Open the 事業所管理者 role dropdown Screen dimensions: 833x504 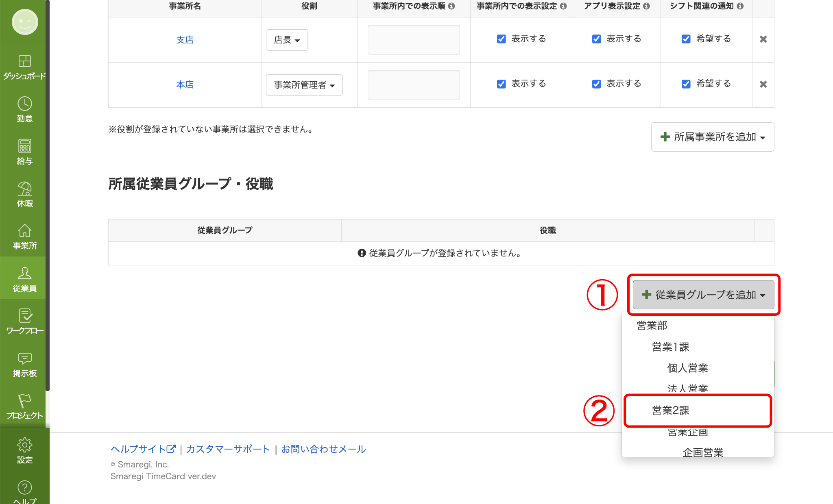[304, 85]
